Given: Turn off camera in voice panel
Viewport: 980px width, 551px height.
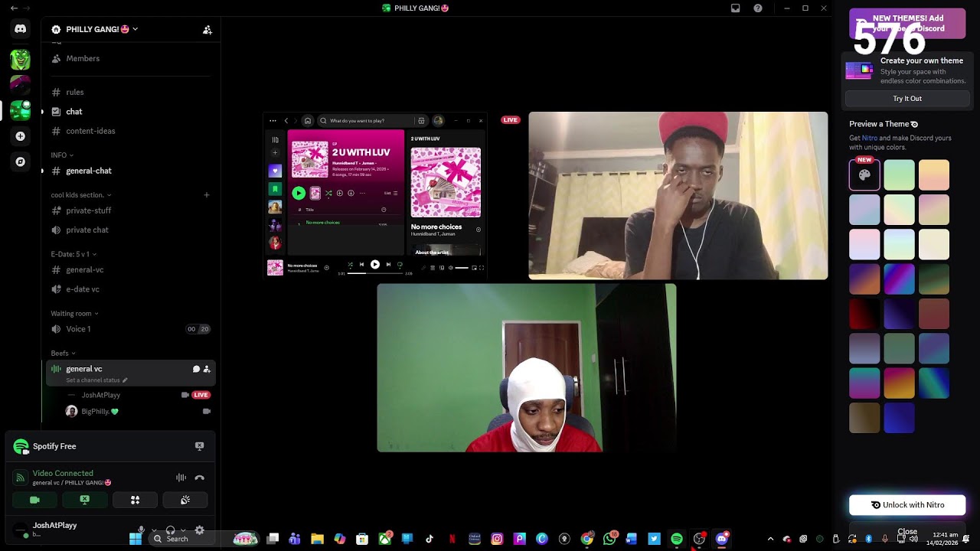Looking at the screenshot, I should point(34,500).
